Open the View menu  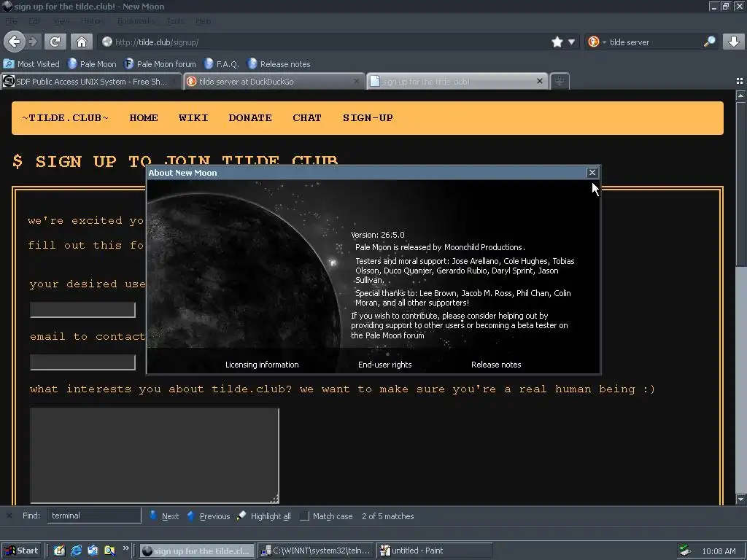click(61, 21)
